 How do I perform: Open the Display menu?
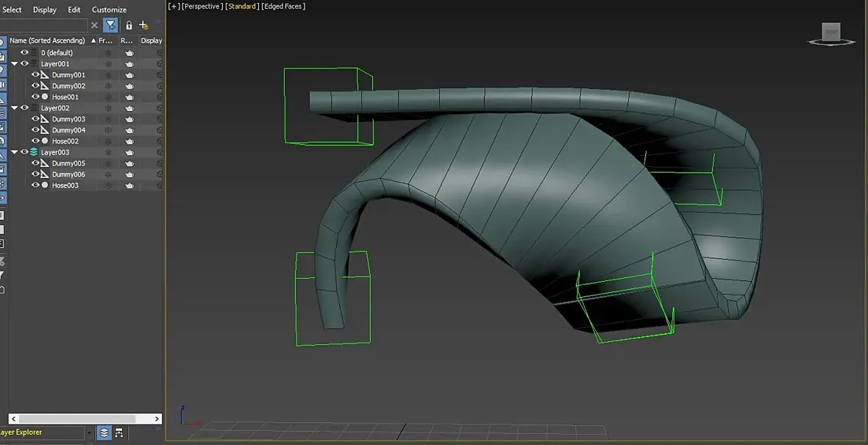tap(45, 10)
